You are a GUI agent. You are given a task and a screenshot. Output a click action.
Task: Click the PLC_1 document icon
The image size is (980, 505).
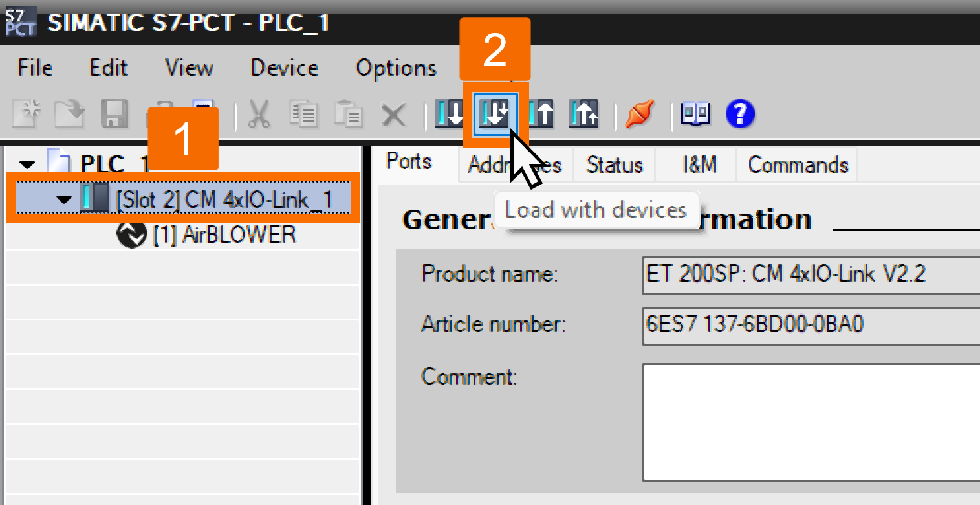pyautogui.click(x=58, y=161)
